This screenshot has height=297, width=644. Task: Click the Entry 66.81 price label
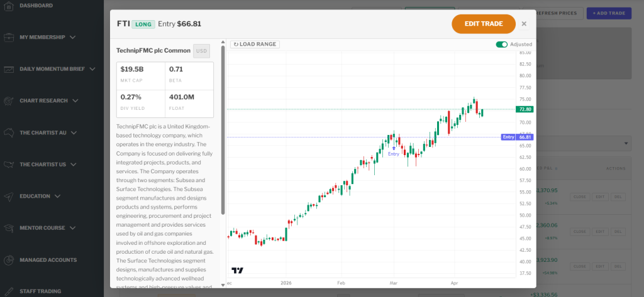click(517, 137)
